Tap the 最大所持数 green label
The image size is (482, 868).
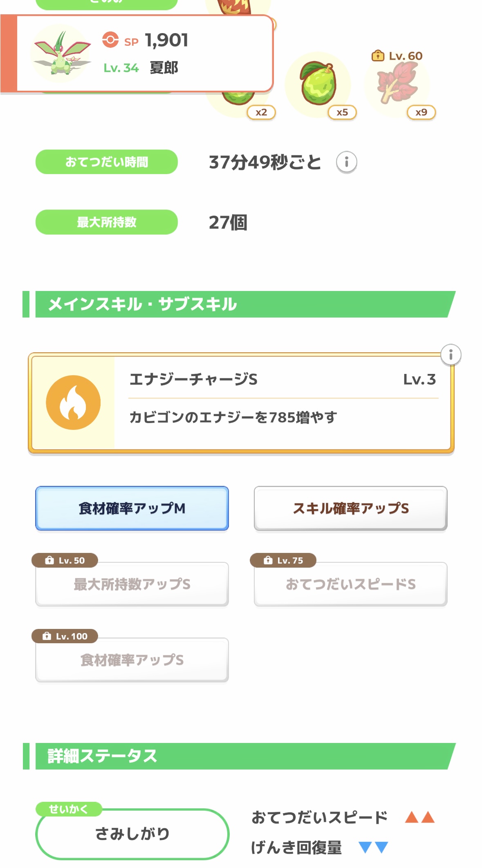coord(107,222)
